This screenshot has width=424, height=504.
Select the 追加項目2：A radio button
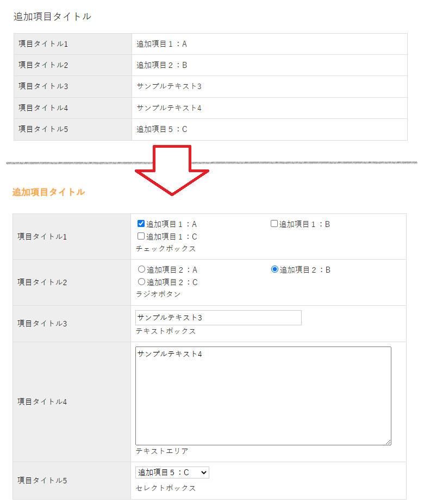tap(141, 269)
